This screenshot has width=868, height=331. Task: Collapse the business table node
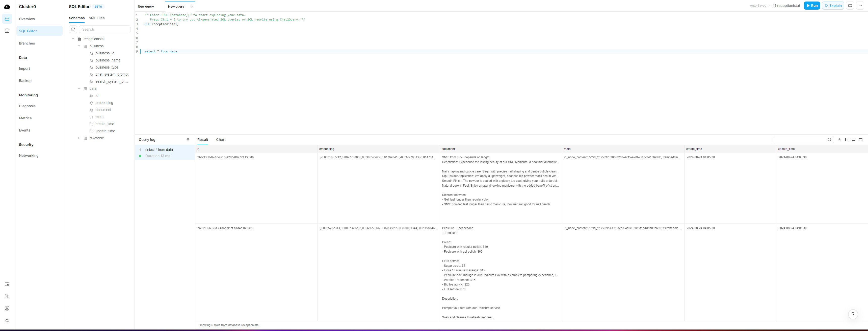click(x=79, y=46)
